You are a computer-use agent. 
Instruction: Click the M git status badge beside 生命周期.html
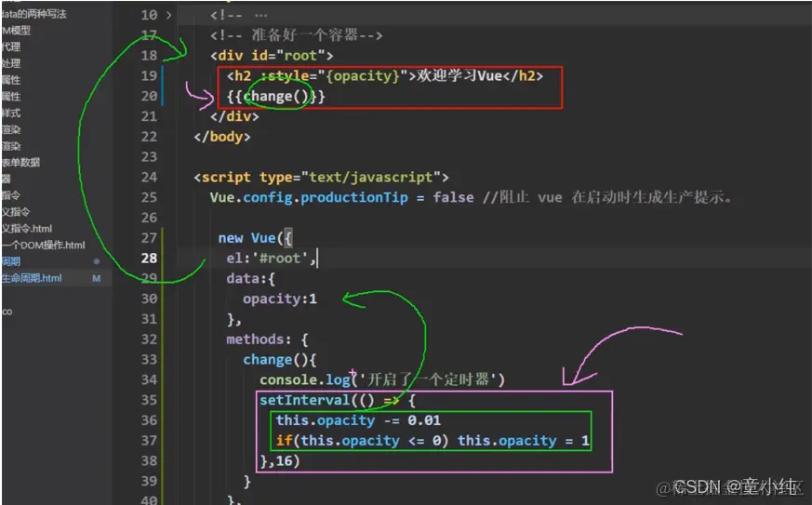click(97, 278)
